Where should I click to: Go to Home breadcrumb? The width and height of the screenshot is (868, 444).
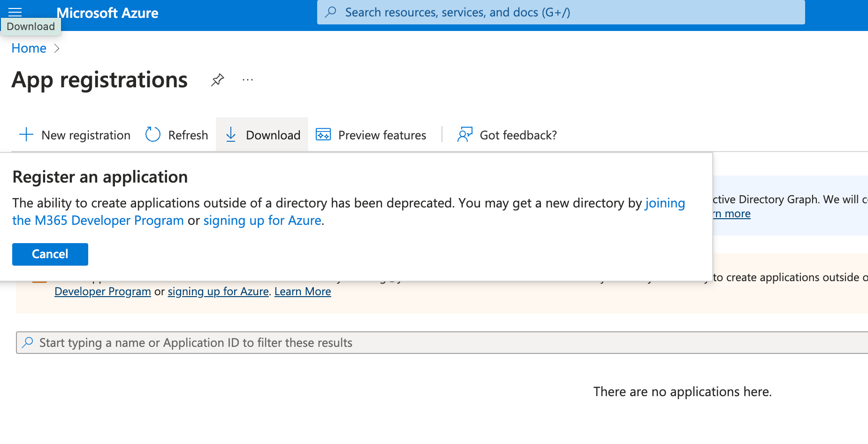29,48
